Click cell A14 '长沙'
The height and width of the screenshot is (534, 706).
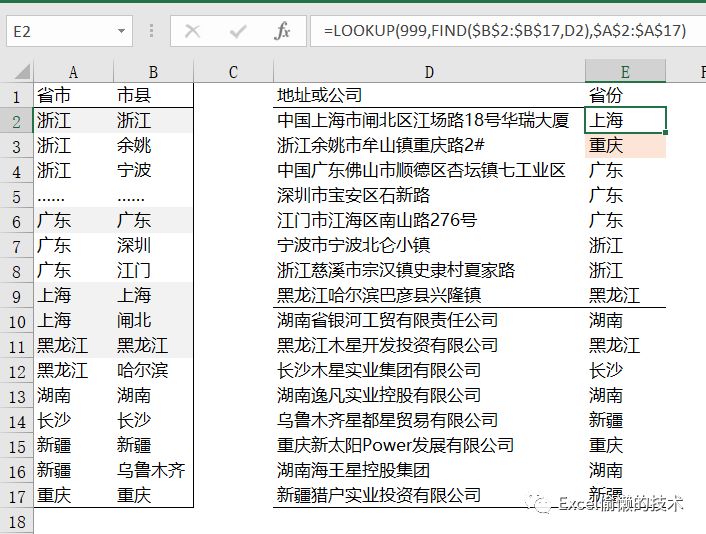click(x=73, y=421)
